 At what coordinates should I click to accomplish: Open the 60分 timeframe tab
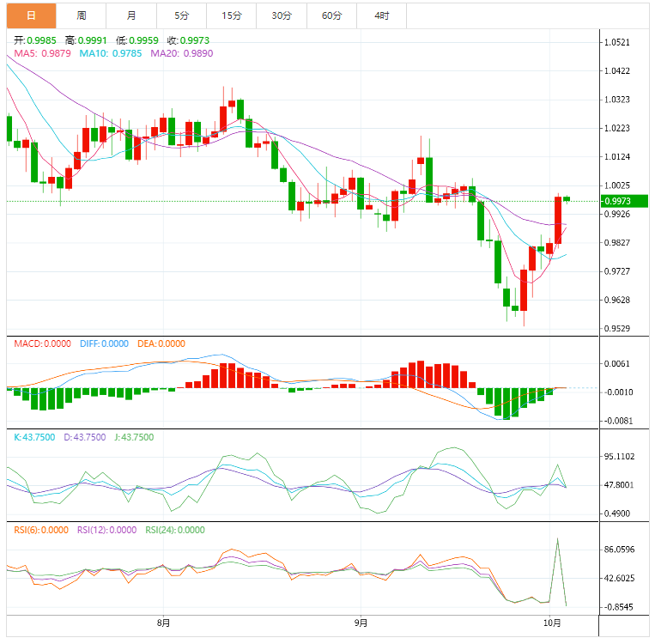coord(331,15)
